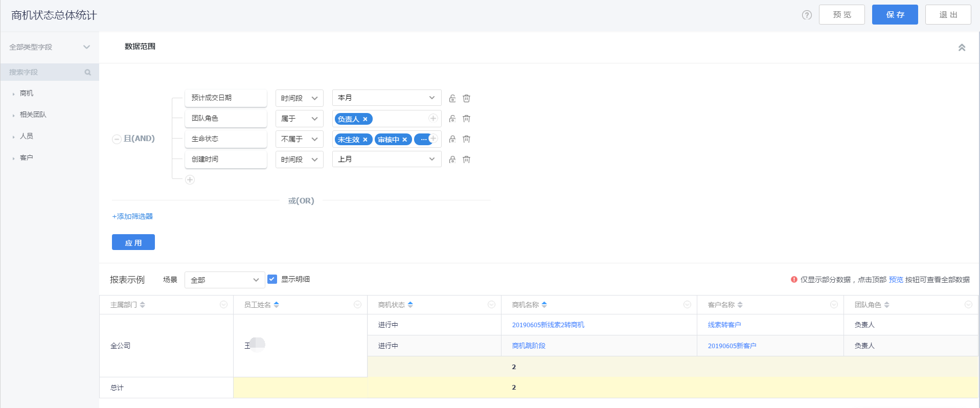Screen dimensions: 980x408
Task: Expand the 人员 tree node
Action: (x=14, y=137)
